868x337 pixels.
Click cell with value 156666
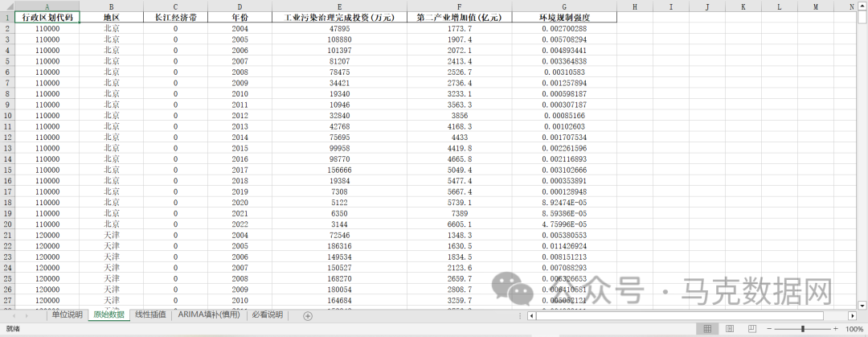click(339, 170)
